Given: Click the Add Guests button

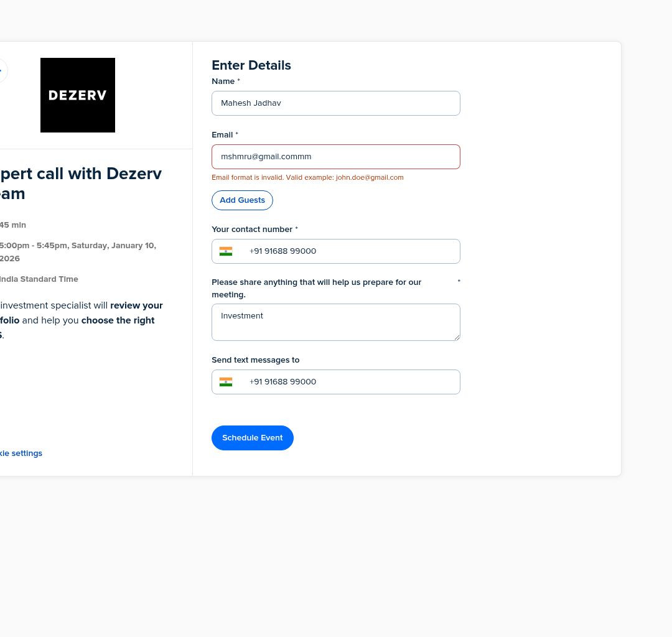Looking at the screenshot, I should [242, 200].
